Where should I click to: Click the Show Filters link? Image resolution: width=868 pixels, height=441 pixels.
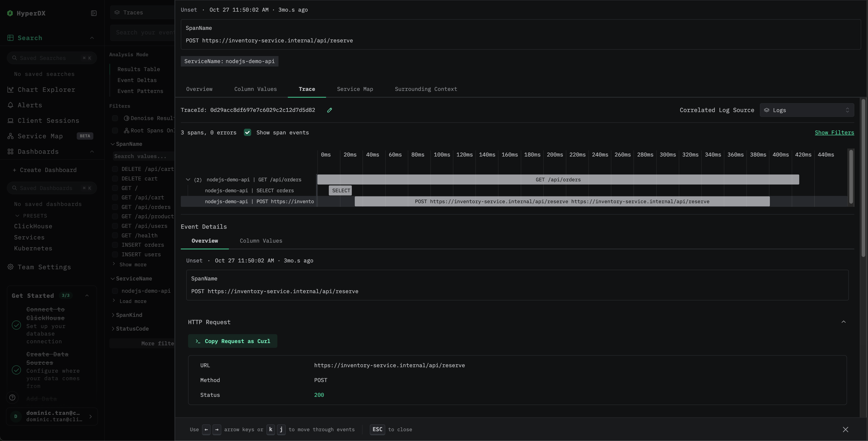pyautogui.click(x=834, y=132)
